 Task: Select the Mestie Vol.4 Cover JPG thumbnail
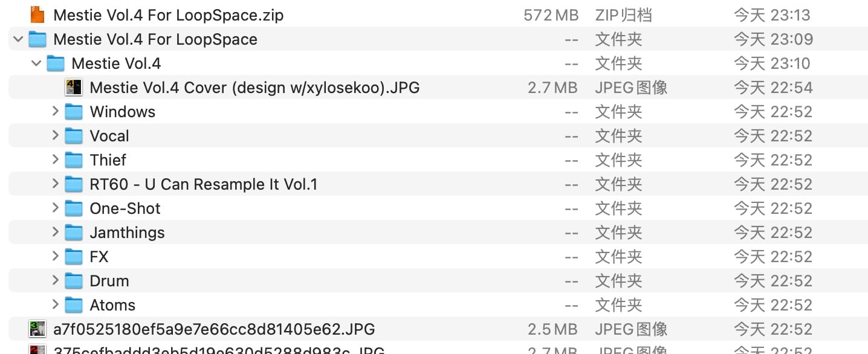[x=74, y=88]
